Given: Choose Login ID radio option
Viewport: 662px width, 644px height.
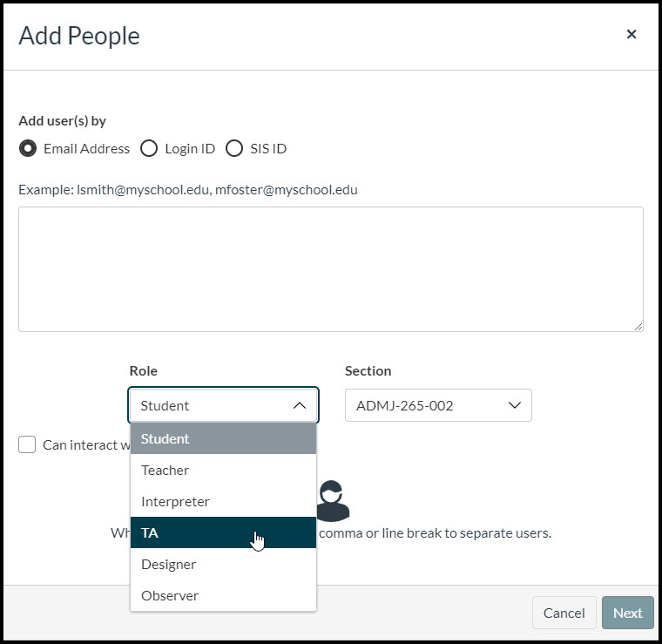Looking at the screenshot, I should click(149, 148).
